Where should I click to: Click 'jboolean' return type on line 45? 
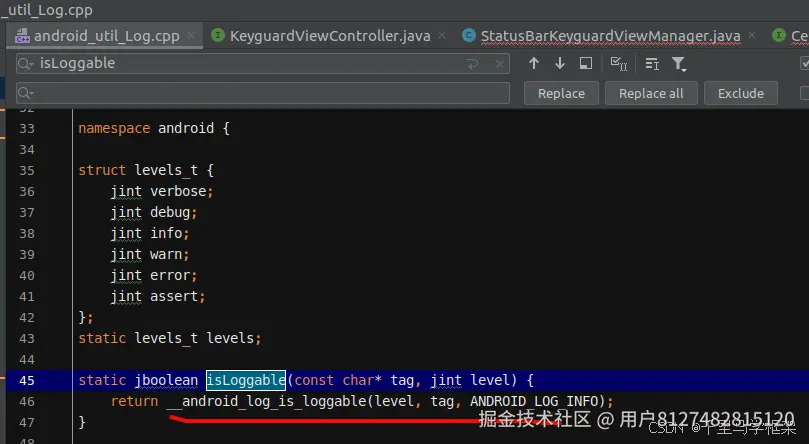pyautogui.click(x=166, y=381)
